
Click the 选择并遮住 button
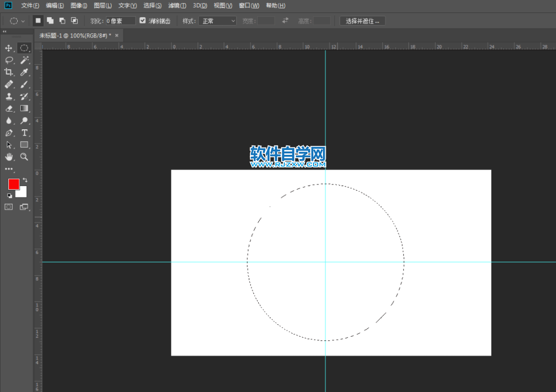pyautogui.click(x=362, y=21)
